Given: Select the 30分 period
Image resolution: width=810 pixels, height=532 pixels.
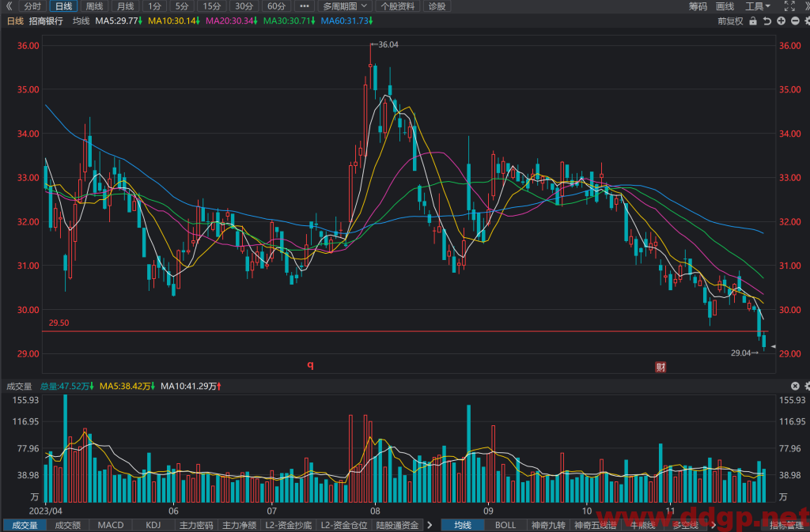Looking at the screenshot, I should (244, 6).
